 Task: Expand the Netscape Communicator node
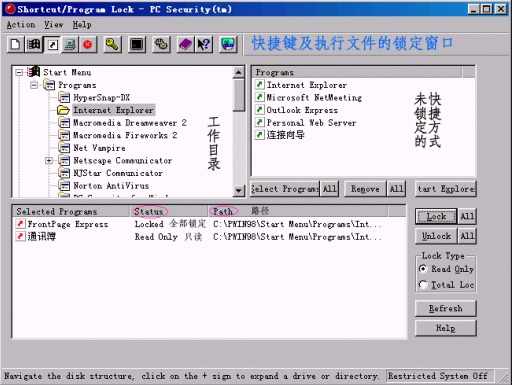pos(49,161)
